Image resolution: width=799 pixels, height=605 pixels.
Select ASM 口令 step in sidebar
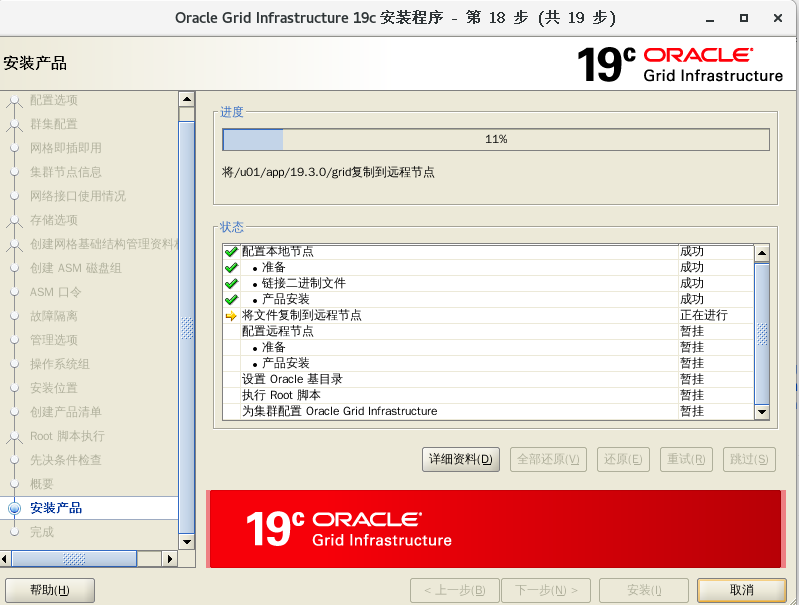(55, 292)
